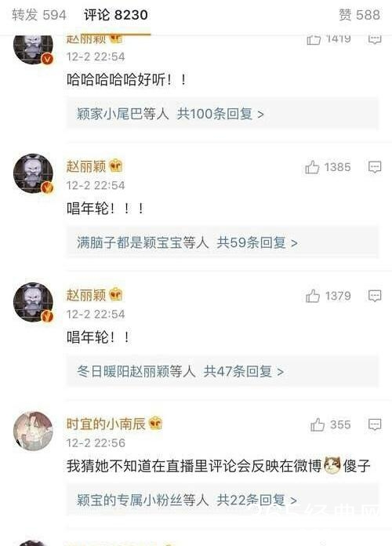Like the comment with 1379 likes
Image resolution: width=392 pixels, height=546 pixels.
(x=313, y=296)
